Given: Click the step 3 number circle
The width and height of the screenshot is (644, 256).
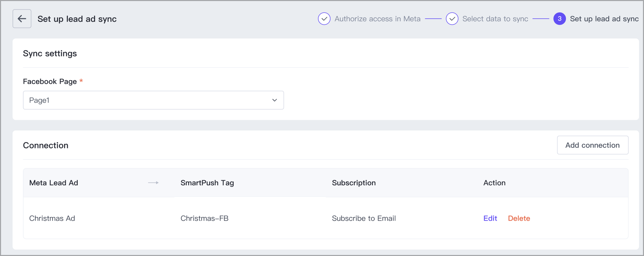Looking at the screenshot, I should [x=560, y=19].
